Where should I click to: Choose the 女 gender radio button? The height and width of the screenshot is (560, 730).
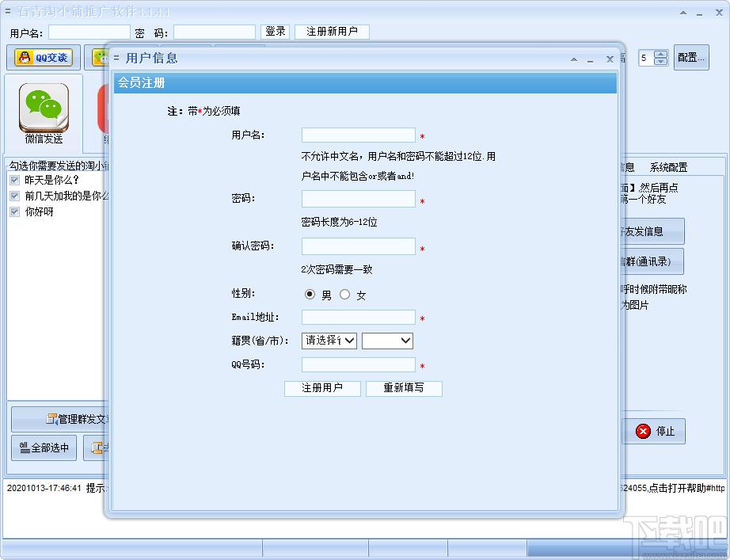point(344,295)
